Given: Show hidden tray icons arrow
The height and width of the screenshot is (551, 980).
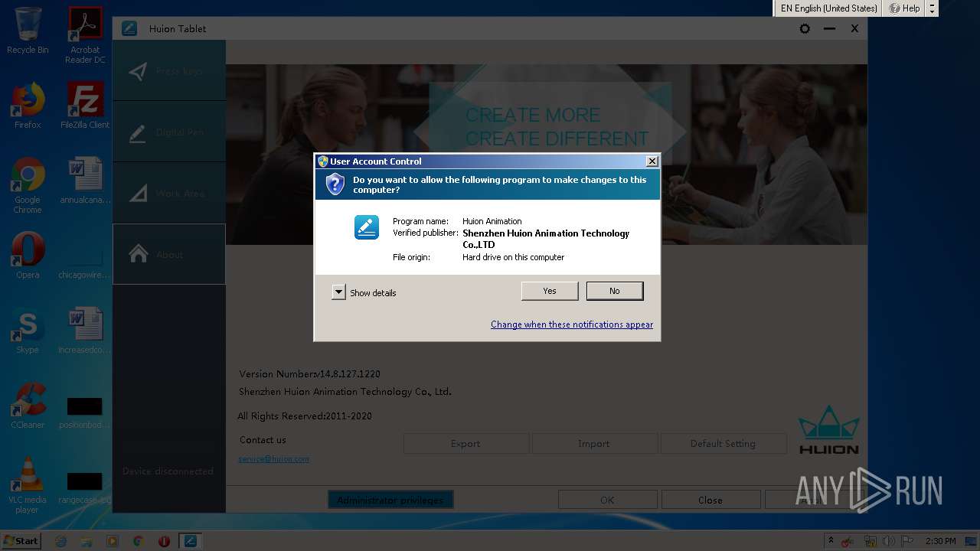Looking at the screenshot, I should (x=831, y=541).
